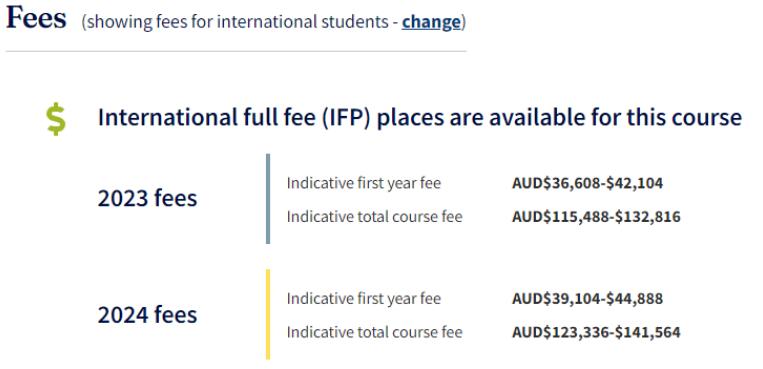Follow the 'change' link for student type

[431, 22]
